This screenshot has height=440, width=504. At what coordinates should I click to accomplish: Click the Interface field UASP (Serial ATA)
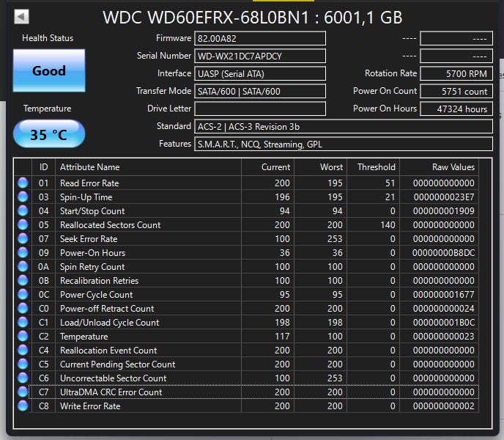260,74
